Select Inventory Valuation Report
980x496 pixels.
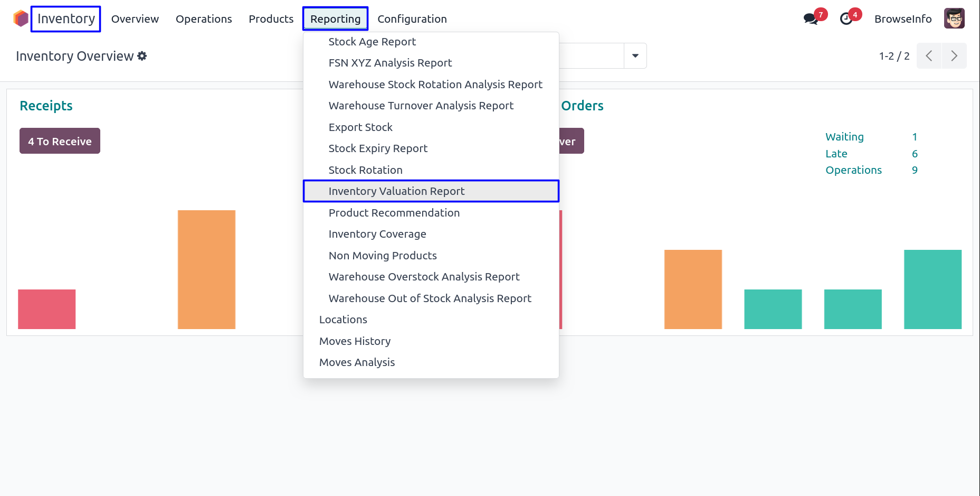[x=396, y=191]
